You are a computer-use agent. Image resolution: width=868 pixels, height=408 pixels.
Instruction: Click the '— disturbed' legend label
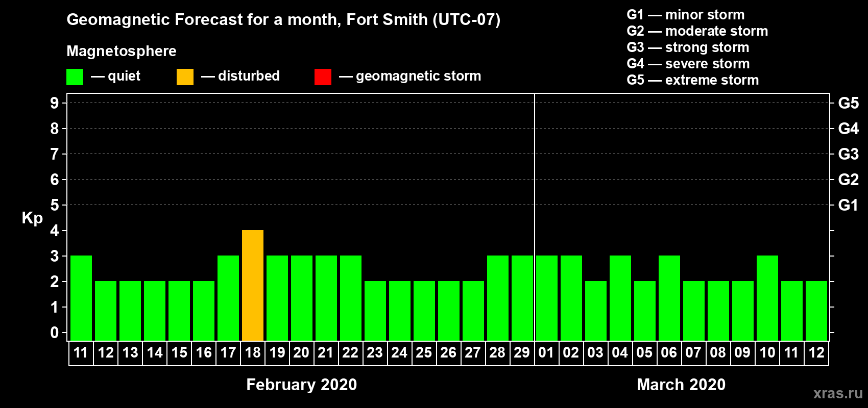pos(240,76)
